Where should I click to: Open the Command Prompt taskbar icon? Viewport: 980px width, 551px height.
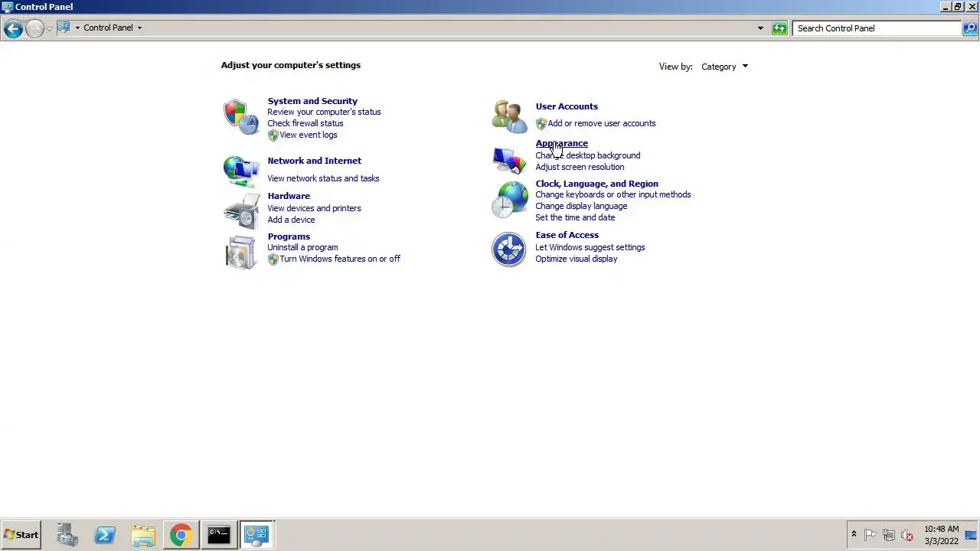(219, 535)
